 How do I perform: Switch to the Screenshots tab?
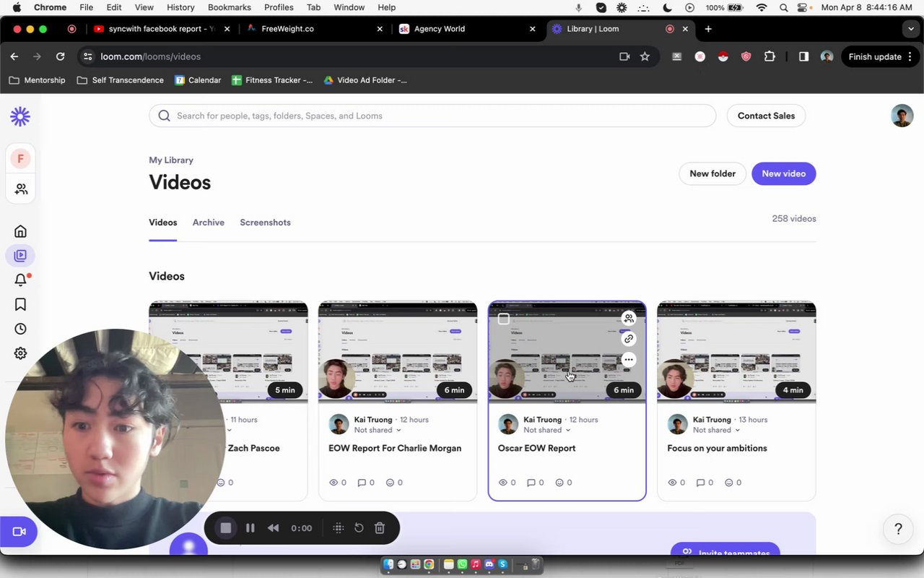click(265, 223)
